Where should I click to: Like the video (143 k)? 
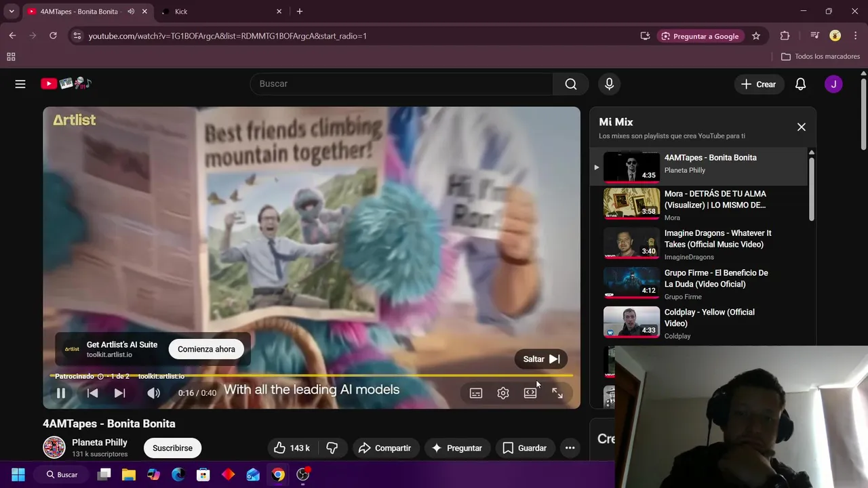pyautogui.click(x=292, y=448)
